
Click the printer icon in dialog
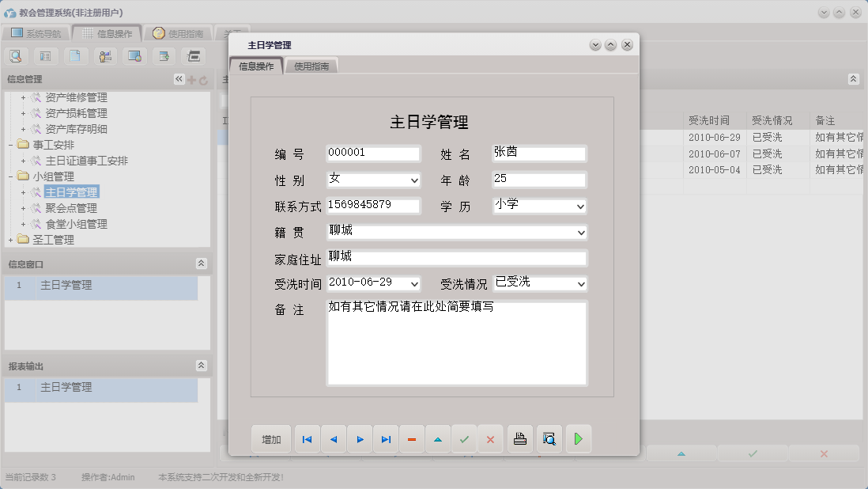point(520,439)
